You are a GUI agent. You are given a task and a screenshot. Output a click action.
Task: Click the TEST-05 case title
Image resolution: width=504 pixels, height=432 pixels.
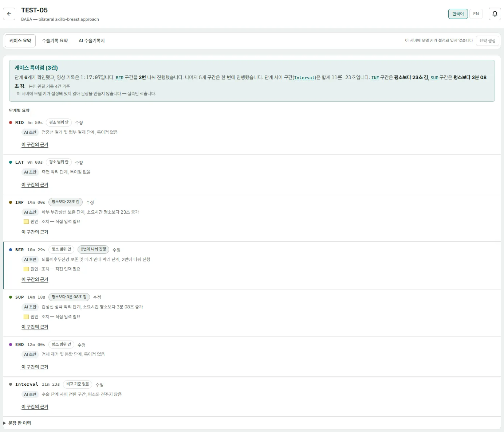[34, 10]
